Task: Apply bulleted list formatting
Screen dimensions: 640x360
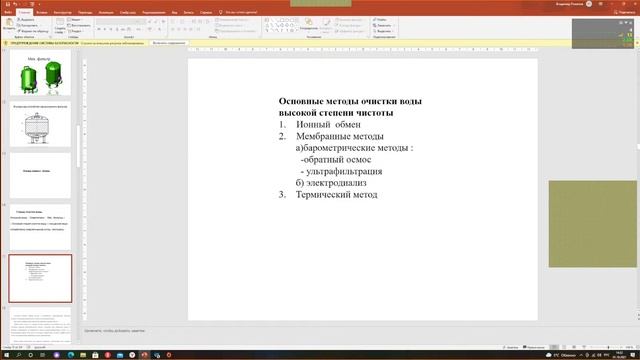Action: tap(174, 22)
